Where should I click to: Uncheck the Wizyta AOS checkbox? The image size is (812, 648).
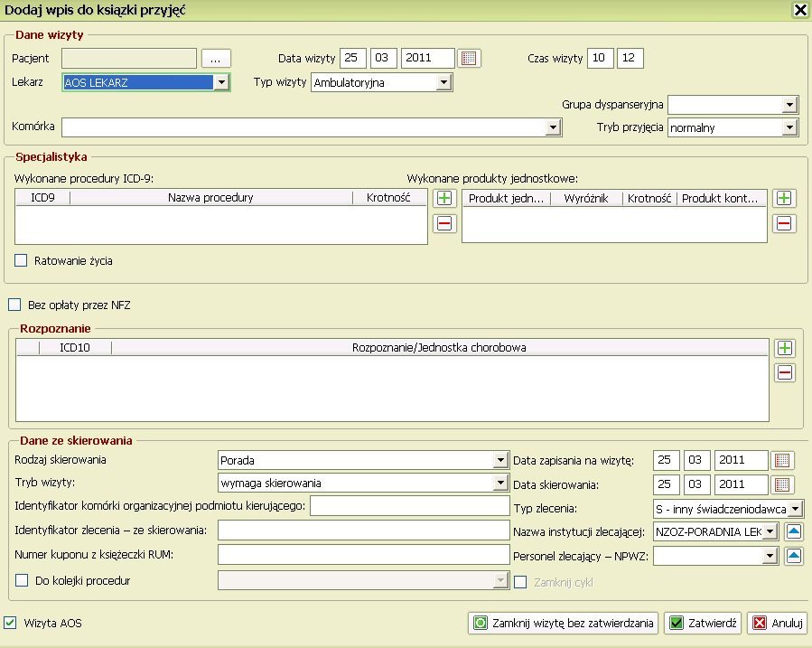(10, 623)
